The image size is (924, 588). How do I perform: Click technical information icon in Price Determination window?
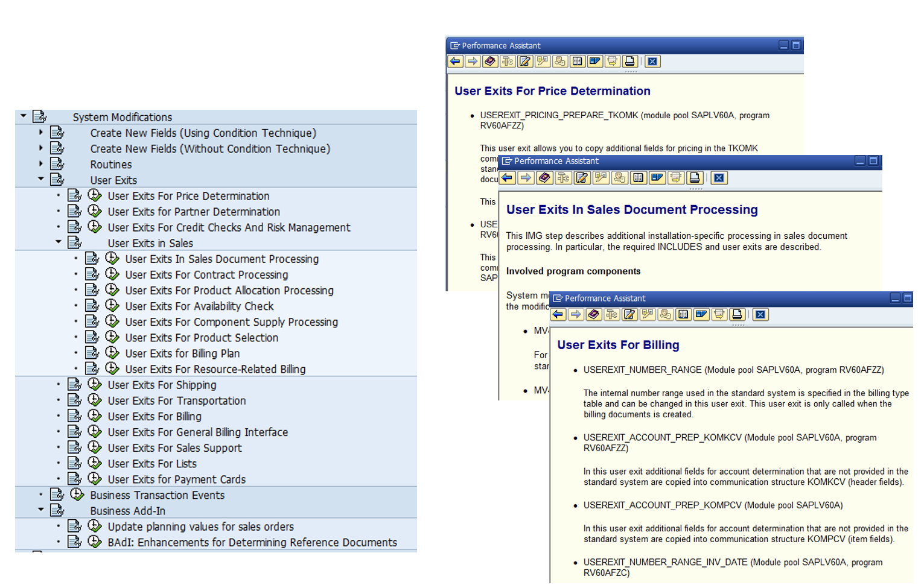508,62
